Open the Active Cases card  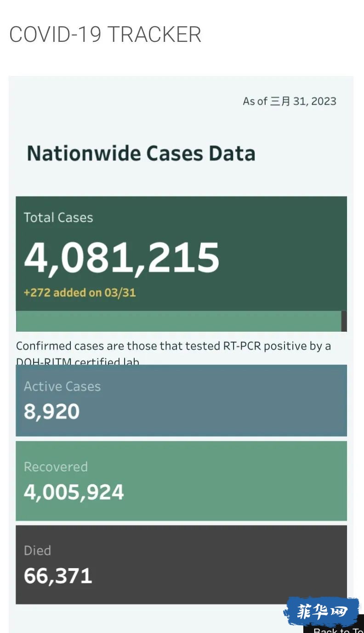[181, 400]
